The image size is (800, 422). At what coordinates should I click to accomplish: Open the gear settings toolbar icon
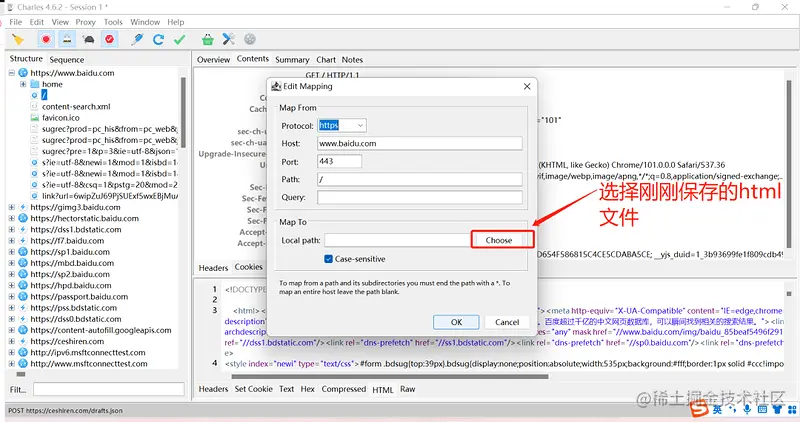tap(249, 39)
